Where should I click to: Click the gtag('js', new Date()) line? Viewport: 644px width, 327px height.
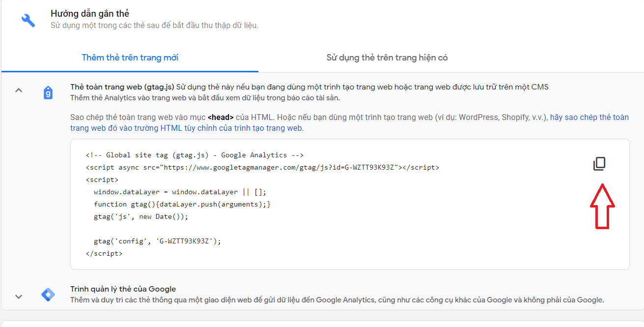pyautogui.click(x=141, y=216)
